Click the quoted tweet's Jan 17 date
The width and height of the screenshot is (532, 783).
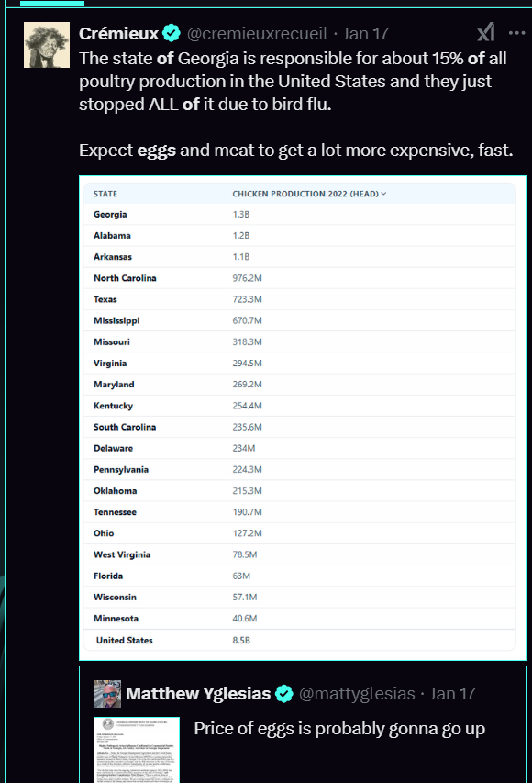pos(452,694)
